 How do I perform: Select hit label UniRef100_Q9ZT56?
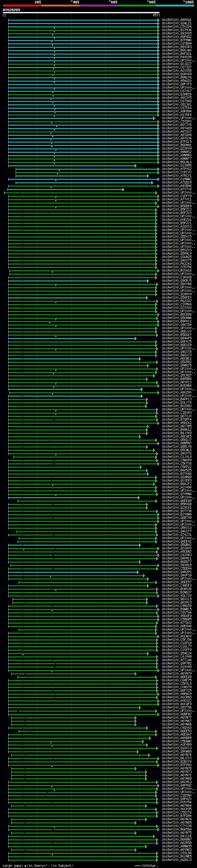(176, 708)
